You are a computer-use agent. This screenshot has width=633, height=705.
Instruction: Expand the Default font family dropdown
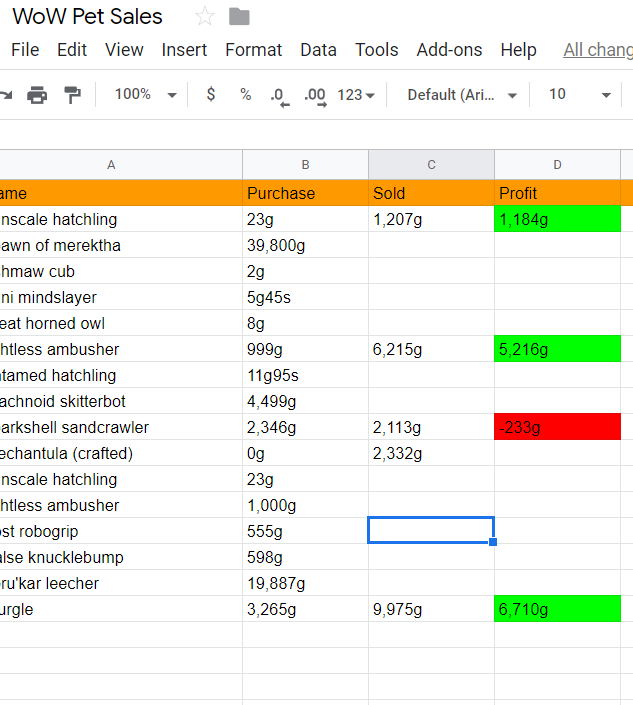pos(462,95)
